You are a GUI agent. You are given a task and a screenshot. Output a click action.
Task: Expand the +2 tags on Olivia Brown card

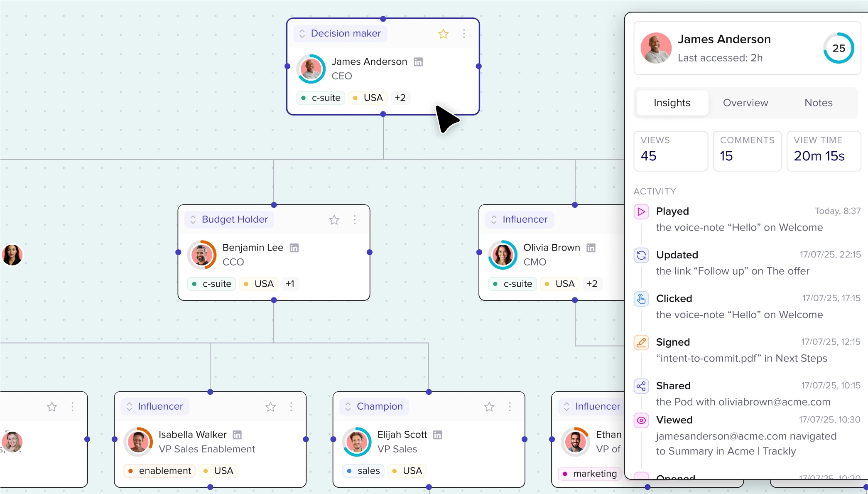[592, 284]
